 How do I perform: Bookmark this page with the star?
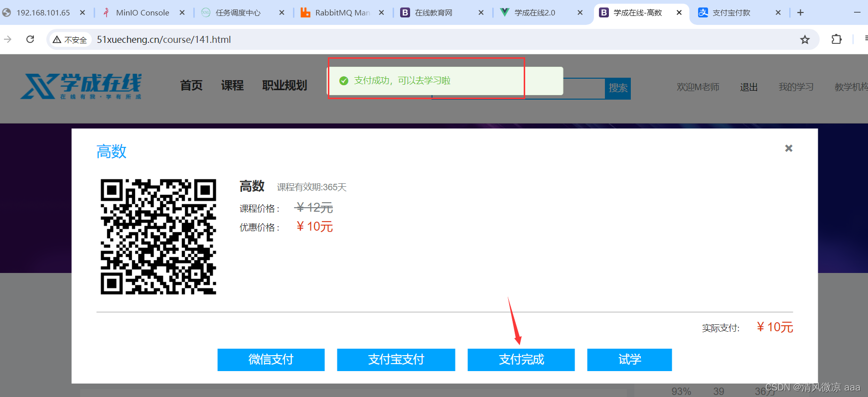805,39
